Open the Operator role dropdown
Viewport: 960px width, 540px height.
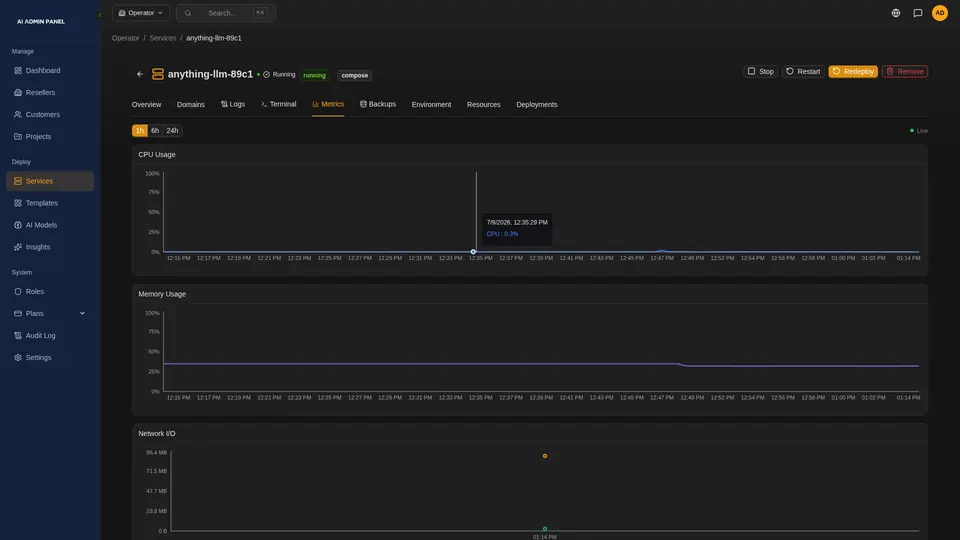[x=141, y=13]
